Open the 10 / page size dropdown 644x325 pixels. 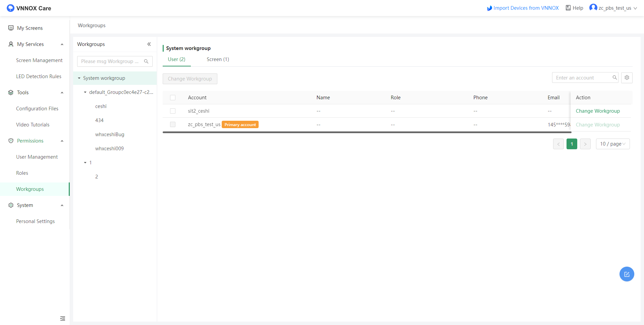click(x=612, y=144)
